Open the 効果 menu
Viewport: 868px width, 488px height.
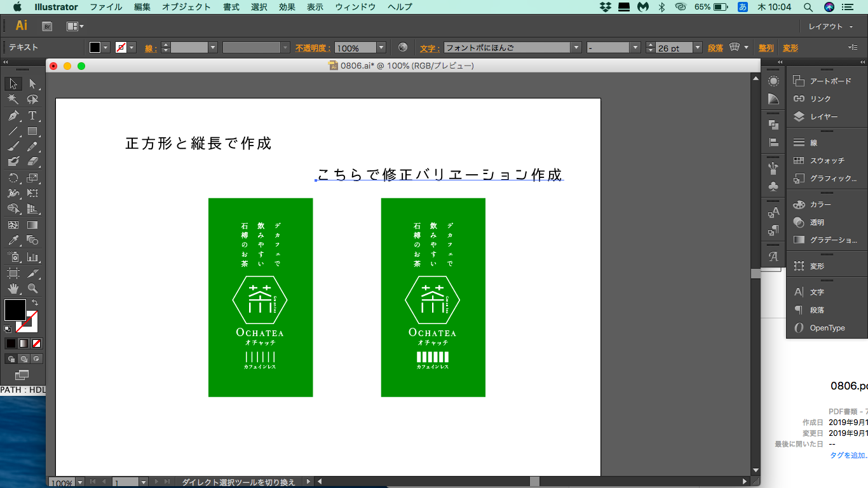287,7
